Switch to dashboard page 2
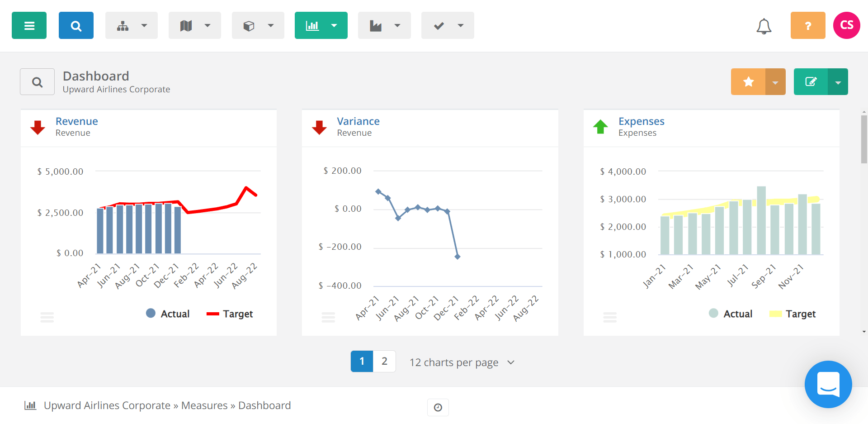The image size is (868, 424). [x=385, y=361]
